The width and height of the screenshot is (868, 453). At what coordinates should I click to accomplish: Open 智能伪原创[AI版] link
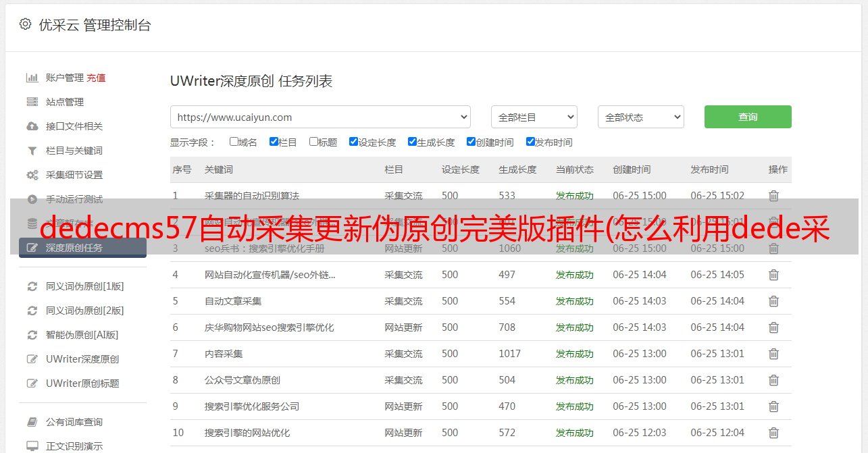(x=82, y=335)
